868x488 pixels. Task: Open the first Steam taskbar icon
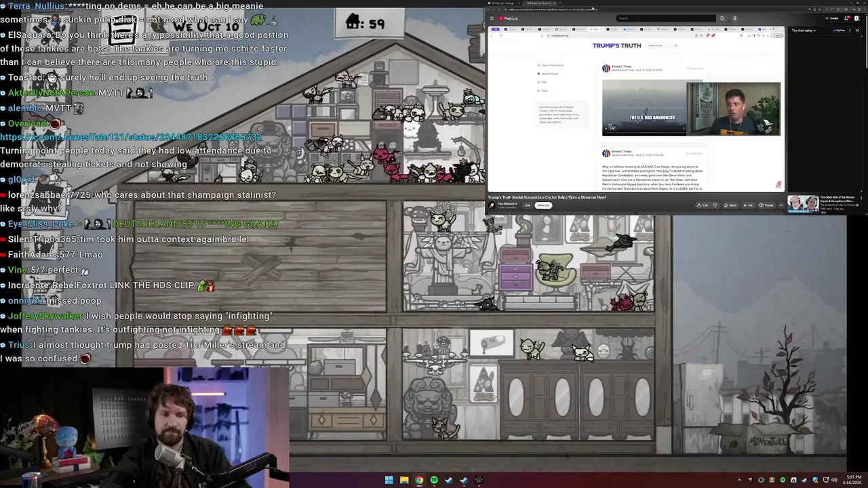[448, 480]
